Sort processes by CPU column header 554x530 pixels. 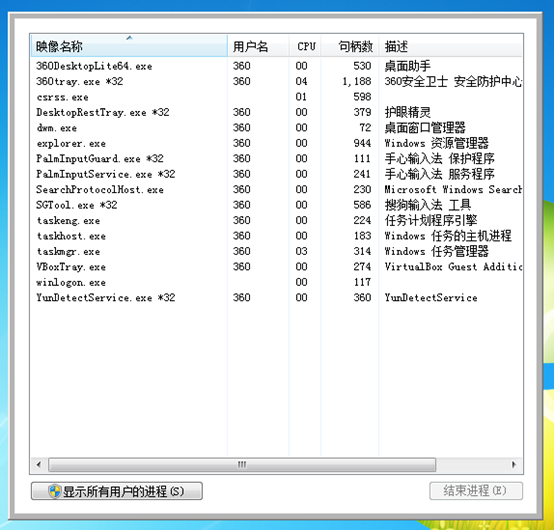pos(306,46)
